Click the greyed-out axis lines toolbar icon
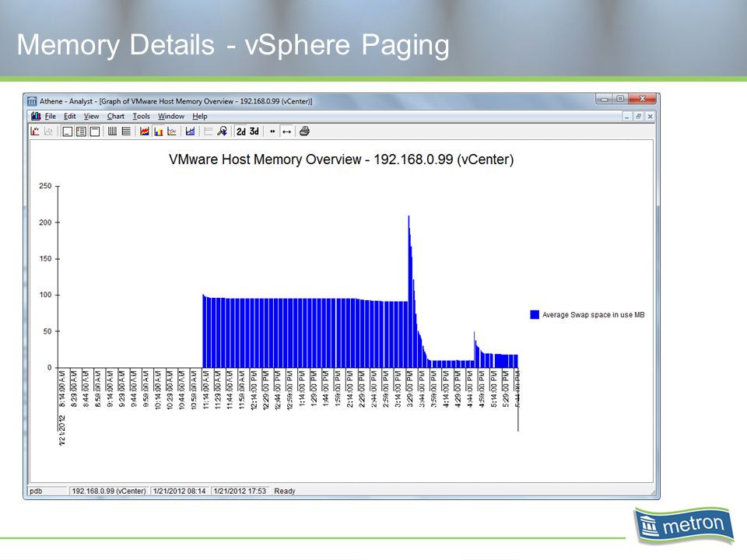This screenshot has height=560, width=747. 209,131
